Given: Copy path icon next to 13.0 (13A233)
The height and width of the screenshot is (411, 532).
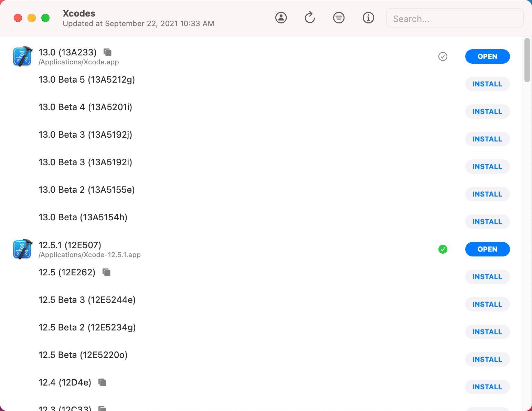Looking at the screenshot, I should tap(108, 52).
